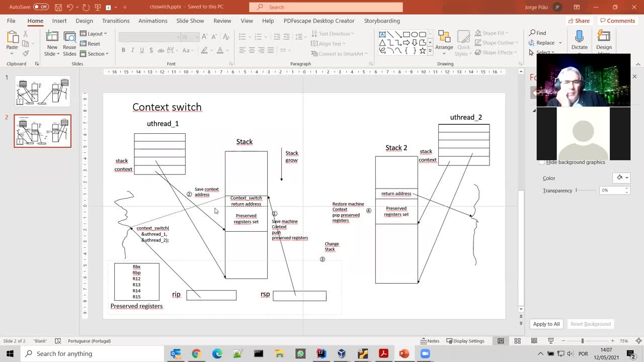
Task: Switch to the Insert tab
Action: 59,21
